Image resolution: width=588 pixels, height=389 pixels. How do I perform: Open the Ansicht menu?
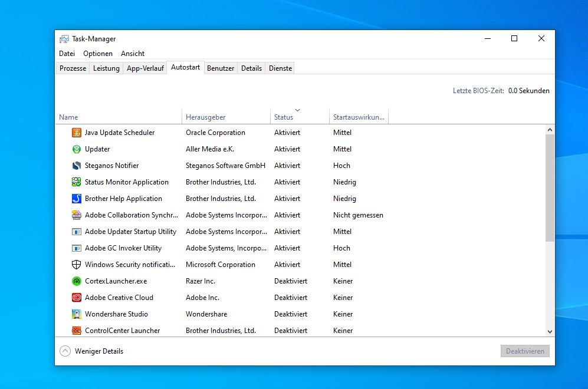coord(133,54)
